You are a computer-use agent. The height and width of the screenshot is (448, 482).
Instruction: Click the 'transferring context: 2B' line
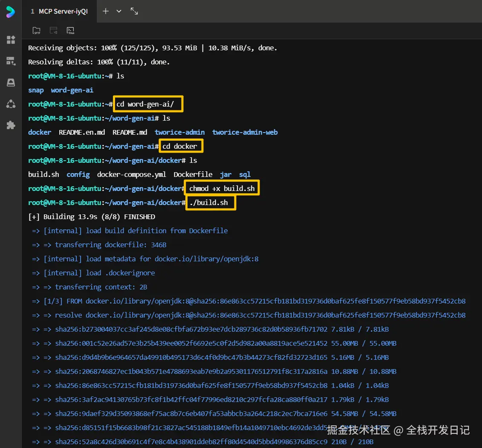coord(89,287)
